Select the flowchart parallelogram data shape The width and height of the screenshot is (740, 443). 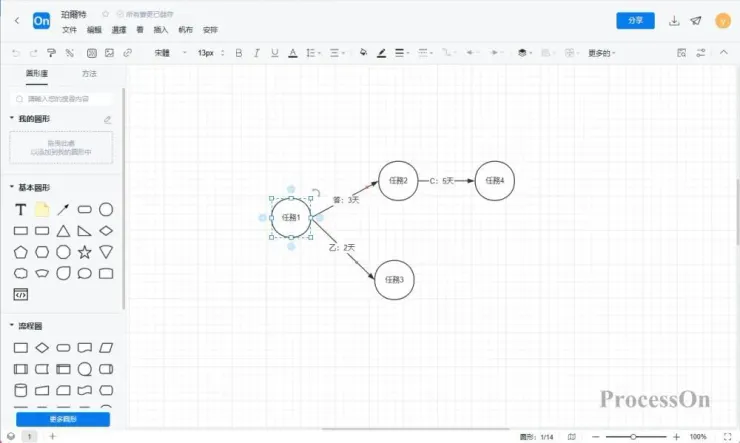tap(106, 348)
